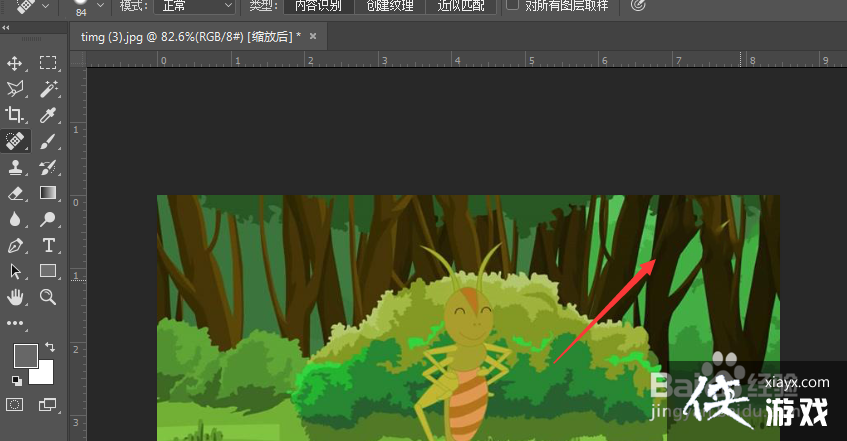Viewport: 847px width, 441px height.
Task: Enable 对所有图层取样 checkbox
Action: [513, 5]
